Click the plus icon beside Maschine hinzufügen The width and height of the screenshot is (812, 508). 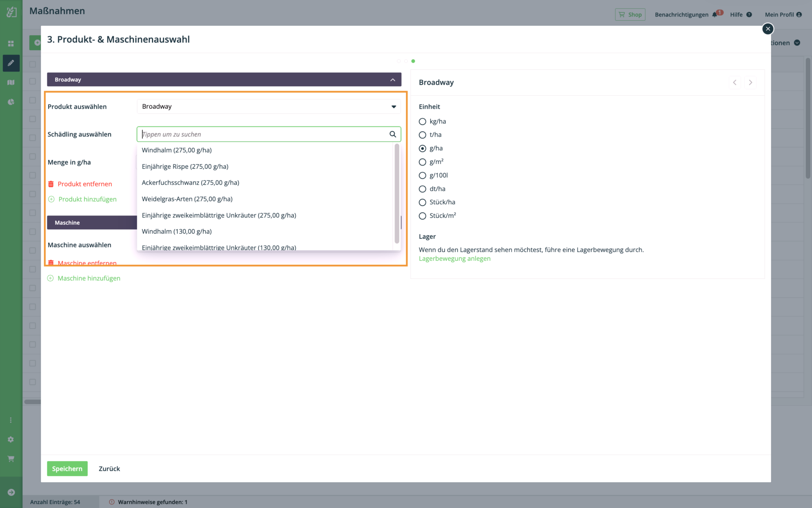coord(50,278)
